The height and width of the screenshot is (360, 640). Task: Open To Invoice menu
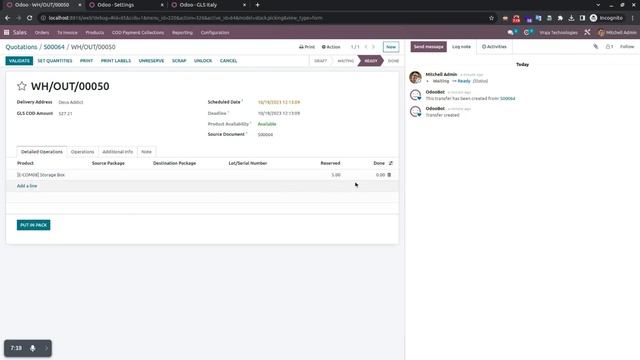pos(67,32)
